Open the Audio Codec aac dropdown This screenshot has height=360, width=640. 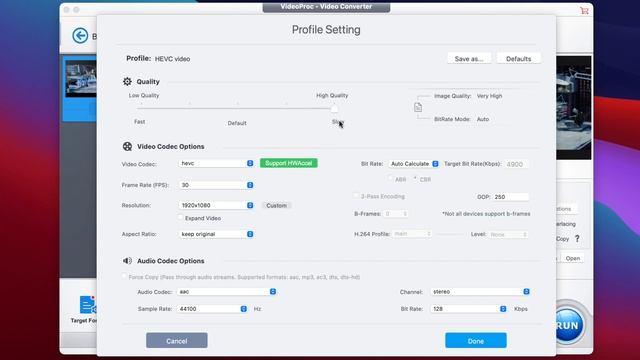point(227,291)
